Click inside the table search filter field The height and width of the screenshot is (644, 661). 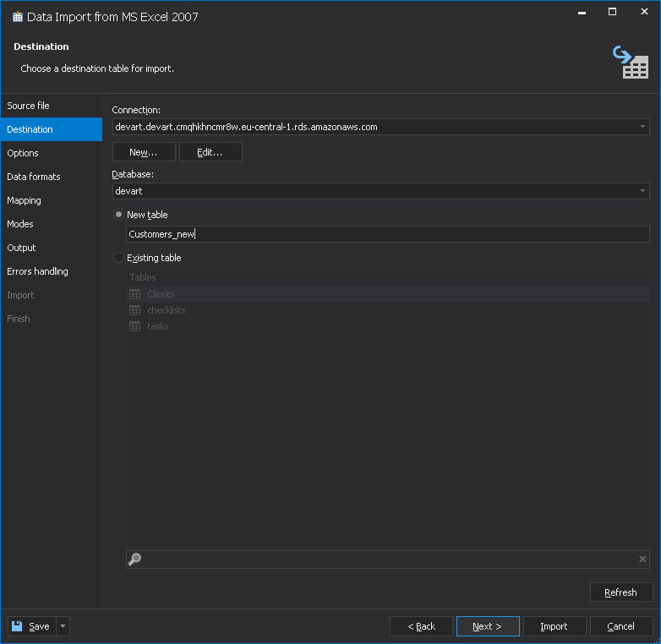(387, 559)
